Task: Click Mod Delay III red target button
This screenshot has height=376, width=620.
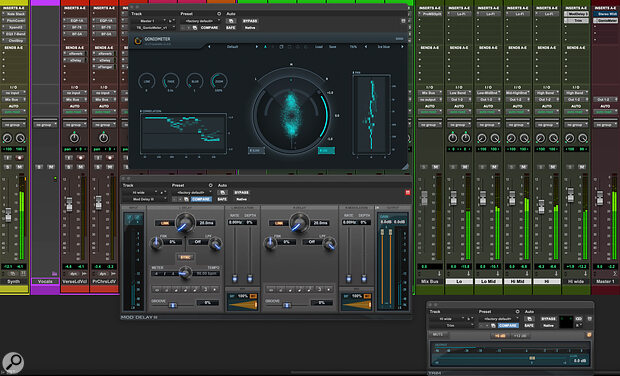Action: pyautogui.click(x=408, y=193)
